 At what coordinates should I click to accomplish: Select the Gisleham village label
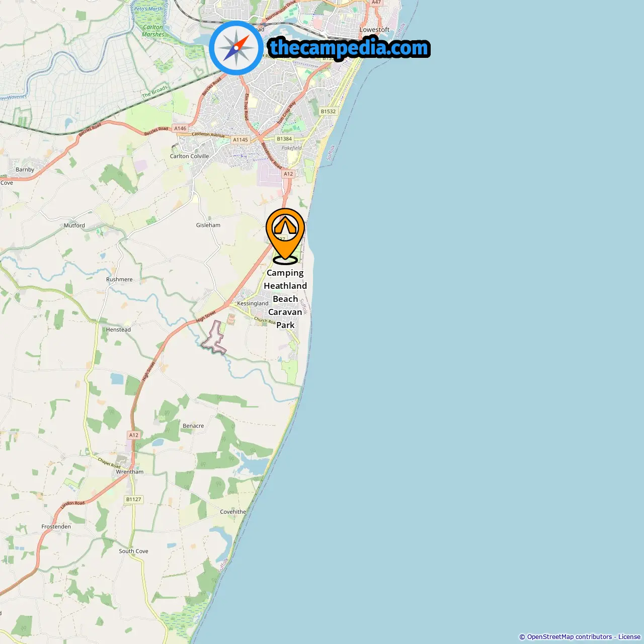[208, 225]
